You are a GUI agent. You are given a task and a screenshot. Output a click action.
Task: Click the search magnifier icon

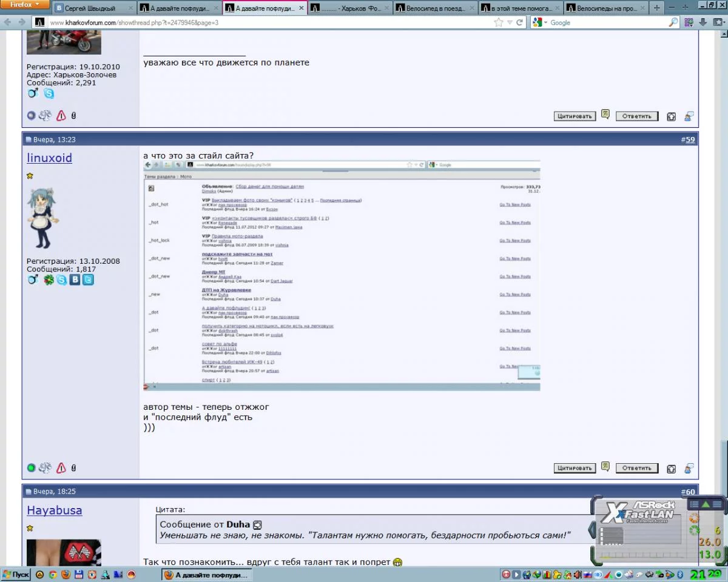click(x=673, y=22)
